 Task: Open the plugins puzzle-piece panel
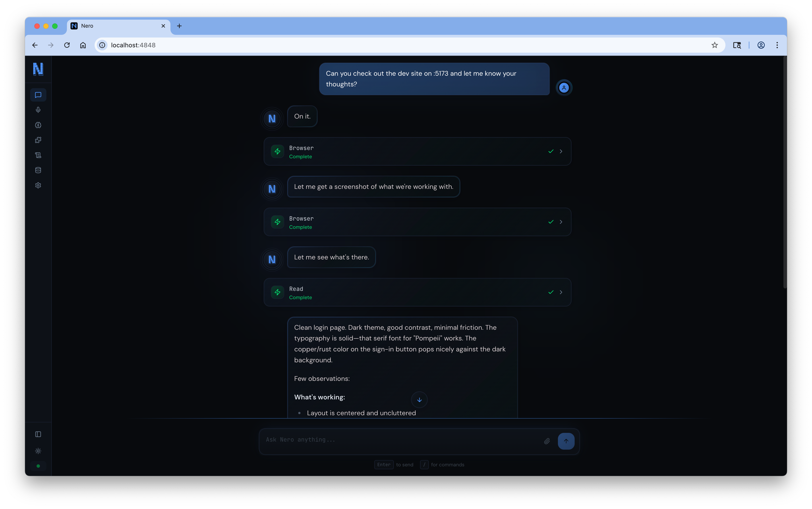point(38,140)
